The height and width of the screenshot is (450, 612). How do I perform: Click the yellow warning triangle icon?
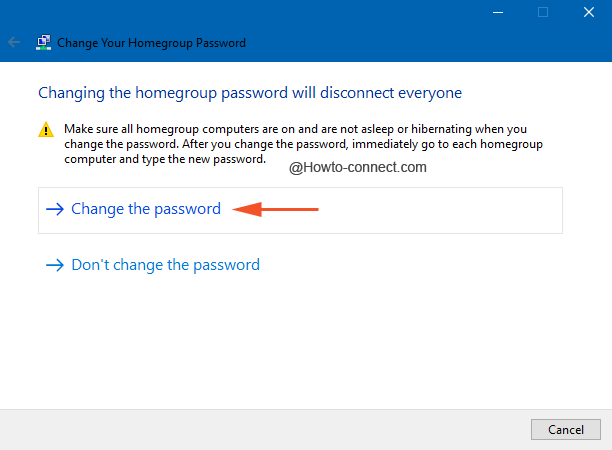point(46,130)
